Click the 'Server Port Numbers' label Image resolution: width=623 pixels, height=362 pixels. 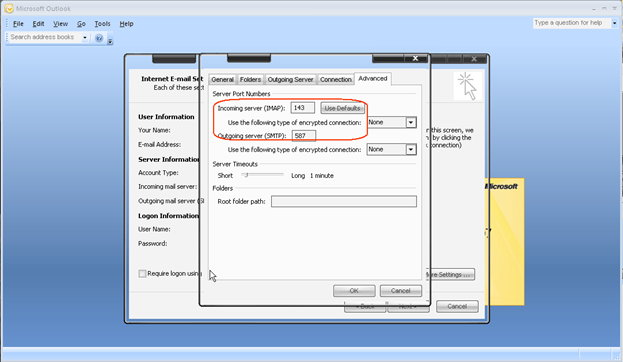241,94
